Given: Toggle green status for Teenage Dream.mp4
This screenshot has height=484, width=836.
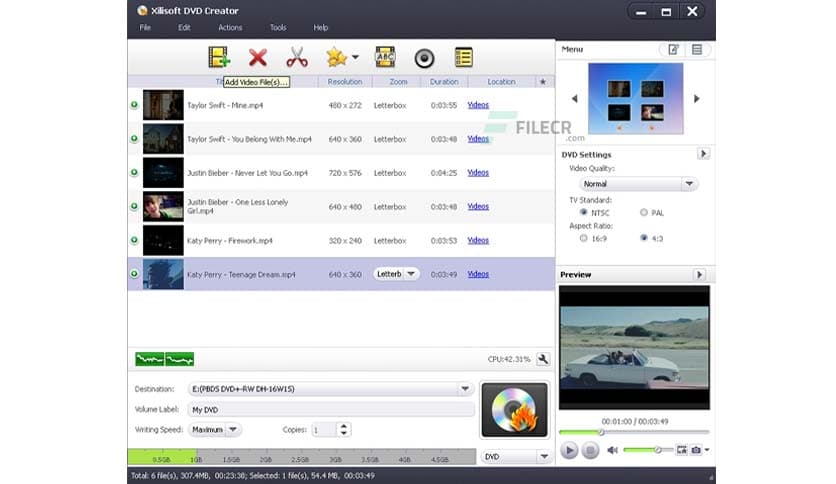Looking at the screenshot, I should (x=134, y=274).
